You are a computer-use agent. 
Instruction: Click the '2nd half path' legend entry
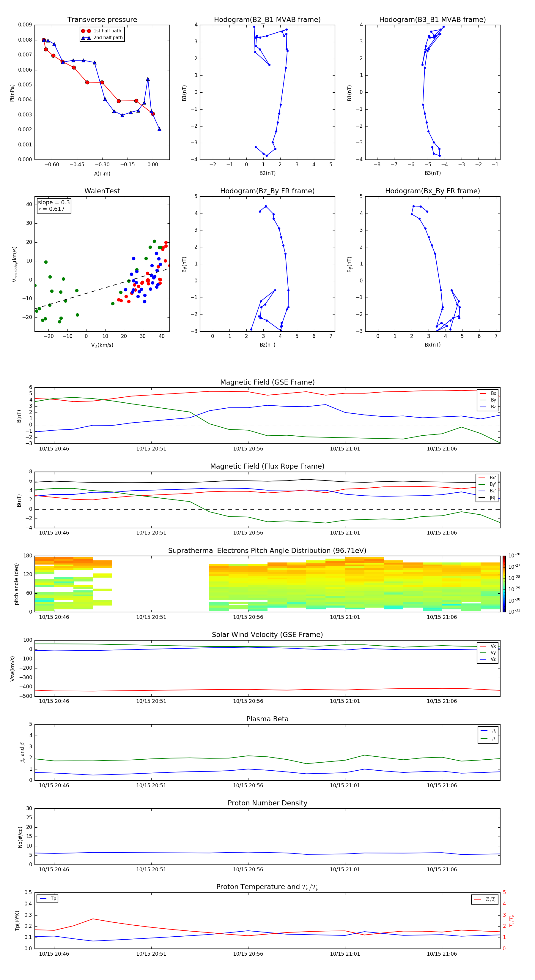coord(103,38)
